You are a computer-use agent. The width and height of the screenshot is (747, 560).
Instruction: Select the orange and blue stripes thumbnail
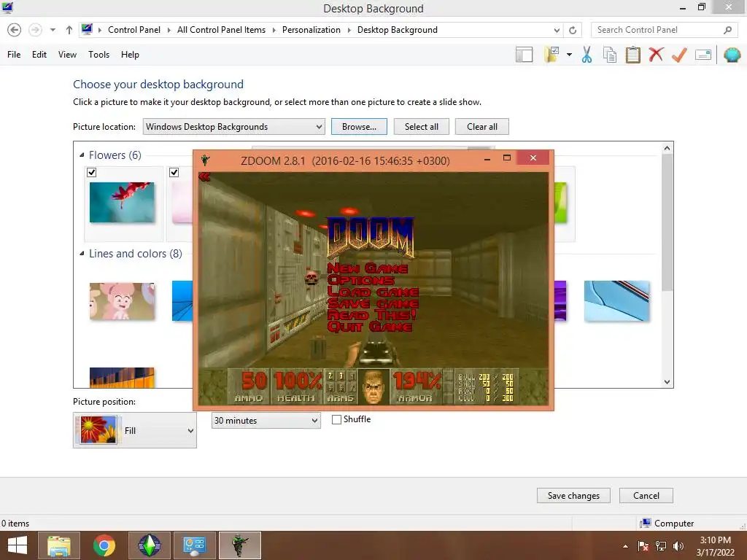[122, 378]
